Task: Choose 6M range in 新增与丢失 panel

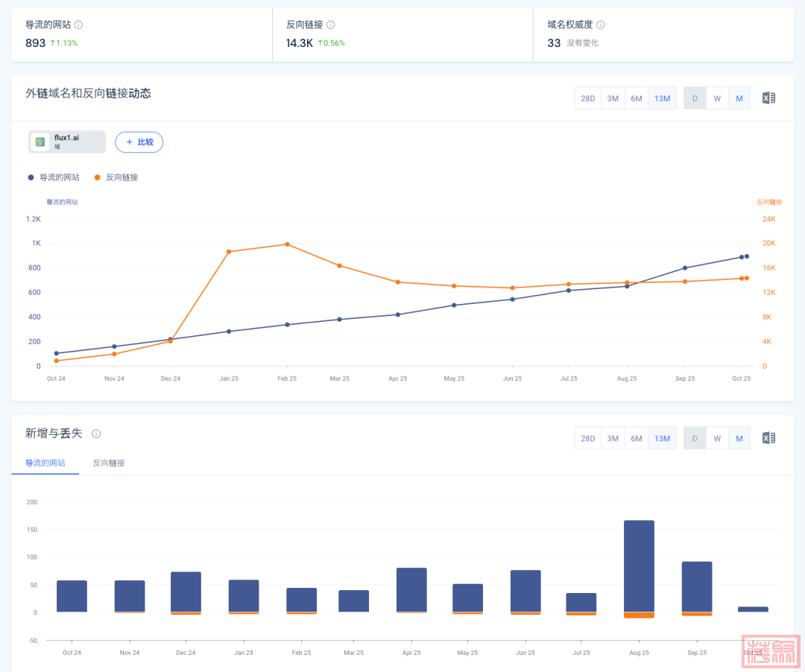Action: tap(637, 438)
